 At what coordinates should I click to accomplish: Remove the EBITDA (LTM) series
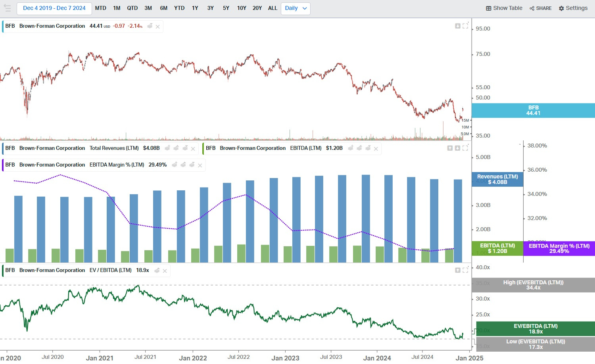click(x=376, y=149)
